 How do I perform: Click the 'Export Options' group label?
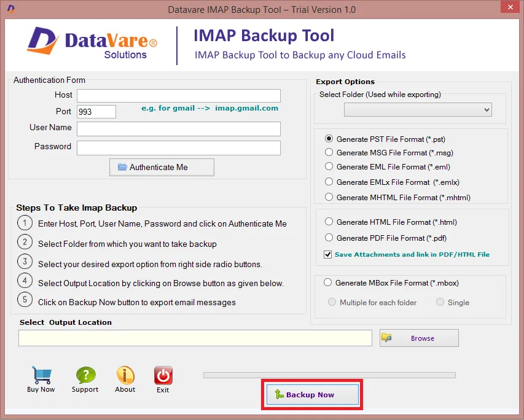click(345, 82)
